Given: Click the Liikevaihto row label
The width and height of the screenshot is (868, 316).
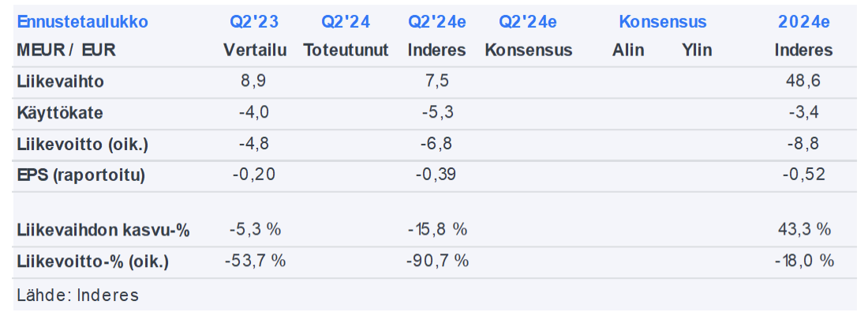Looking at the screenshot, I should coord(61,81).
